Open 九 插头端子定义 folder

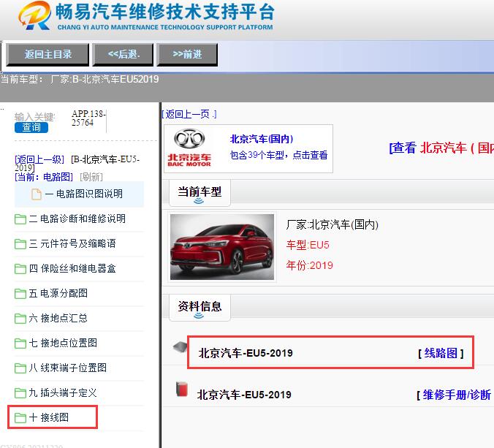(x=63, y=393)
